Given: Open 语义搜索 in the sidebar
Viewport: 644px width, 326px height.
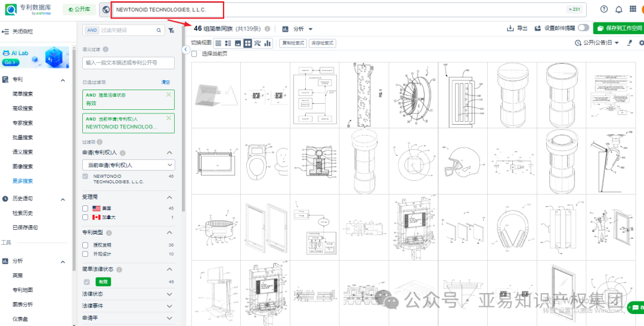Looking at the screenshot, I should point(23,152).
